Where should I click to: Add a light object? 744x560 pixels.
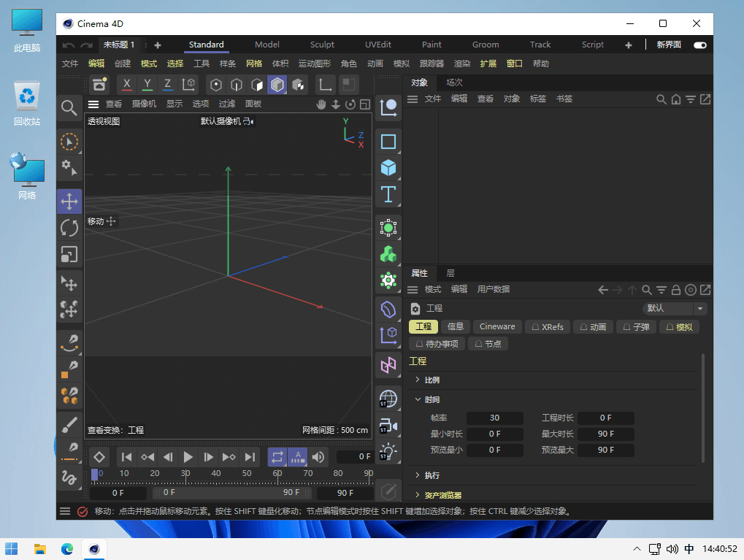click(x=388, y=452)
